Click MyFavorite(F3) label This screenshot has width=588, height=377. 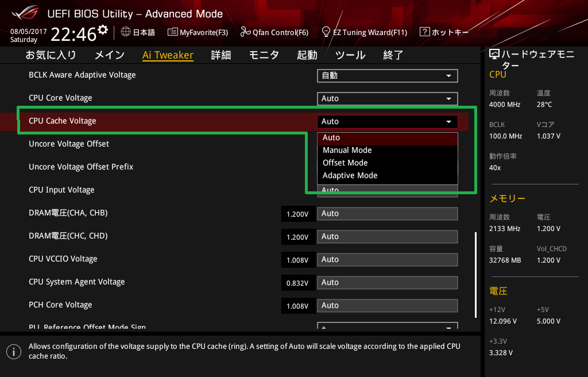(x=204, y=32)
